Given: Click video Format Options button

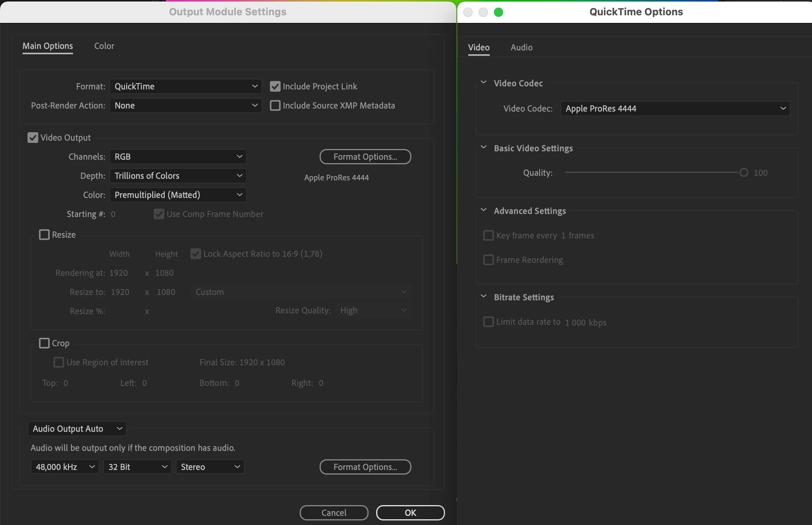Looking at the screenshot, I should pos(365,157).
